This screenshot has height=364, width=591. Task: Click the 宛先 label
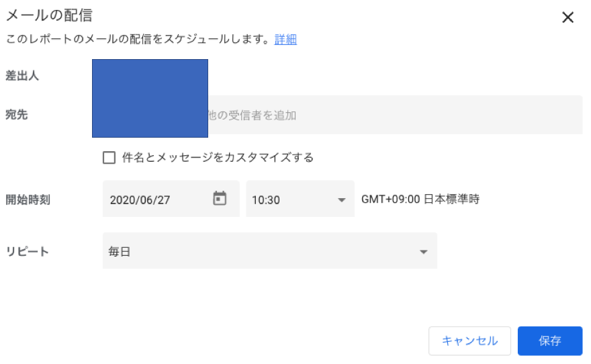(17, 115)
